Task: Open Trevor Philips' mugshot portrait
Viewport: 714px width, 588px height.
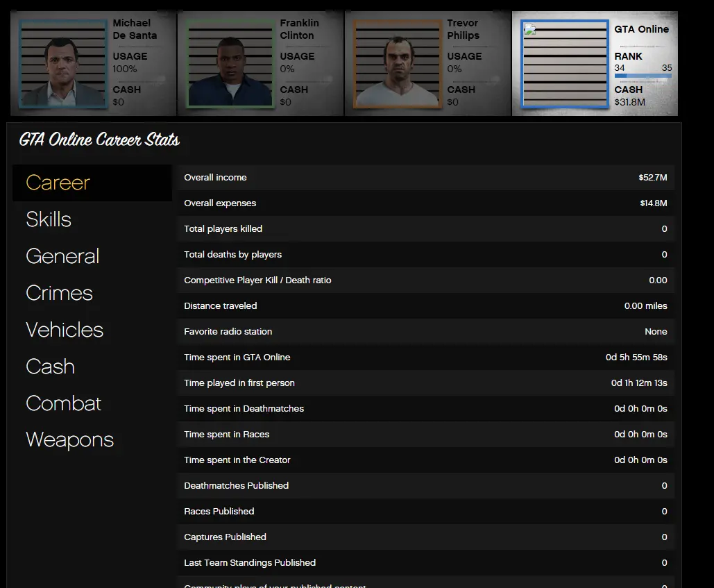Action: (x=398, y=64)
